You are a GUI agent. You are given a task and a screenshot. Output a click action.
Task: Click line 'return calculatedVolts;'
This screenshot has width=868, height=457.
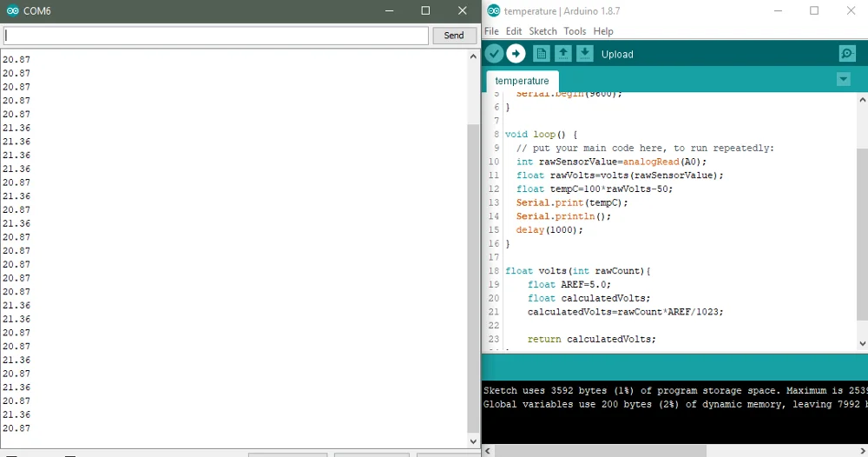click(x=592, y=339)
